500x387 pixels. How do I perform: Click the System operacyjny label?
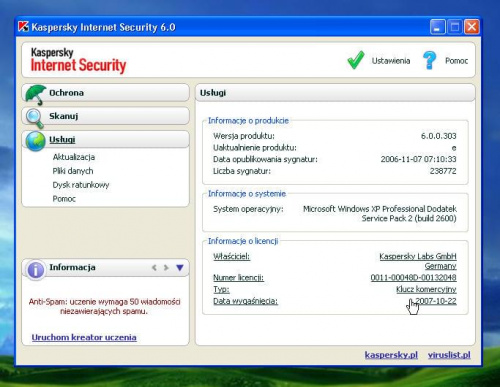click(248, 209)
